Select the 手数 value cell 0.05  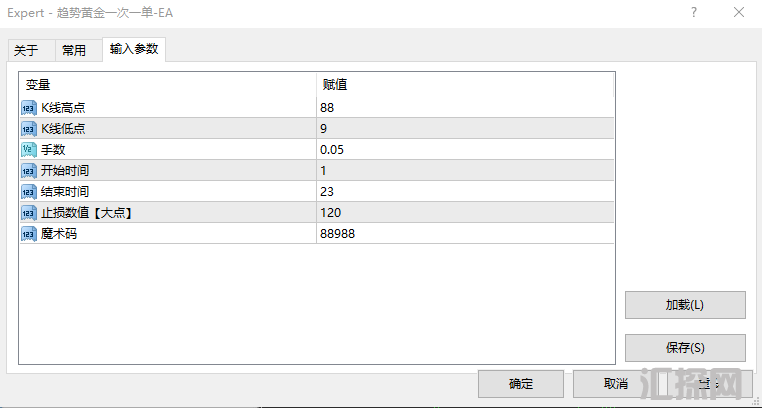point(465,150)
